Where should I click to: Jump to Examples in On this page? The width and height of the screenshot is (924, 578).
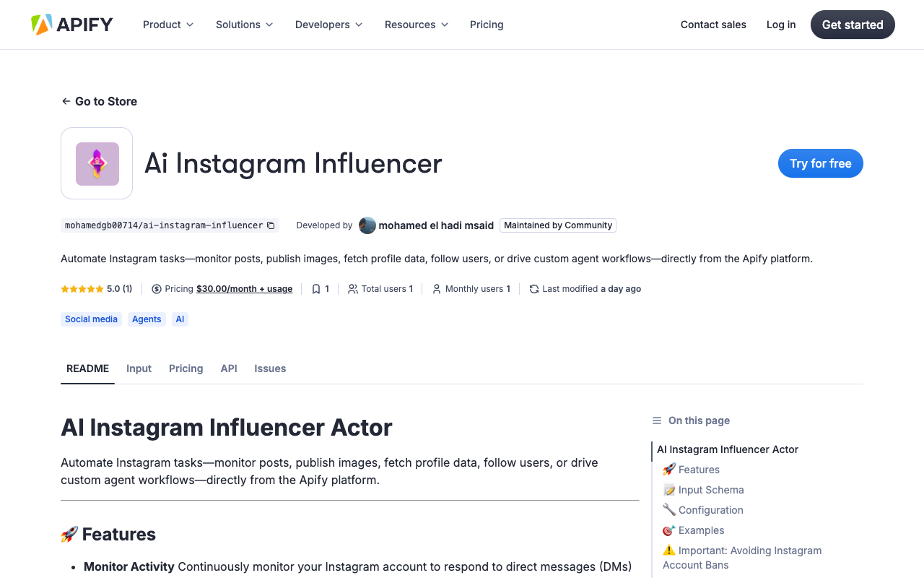693,530
